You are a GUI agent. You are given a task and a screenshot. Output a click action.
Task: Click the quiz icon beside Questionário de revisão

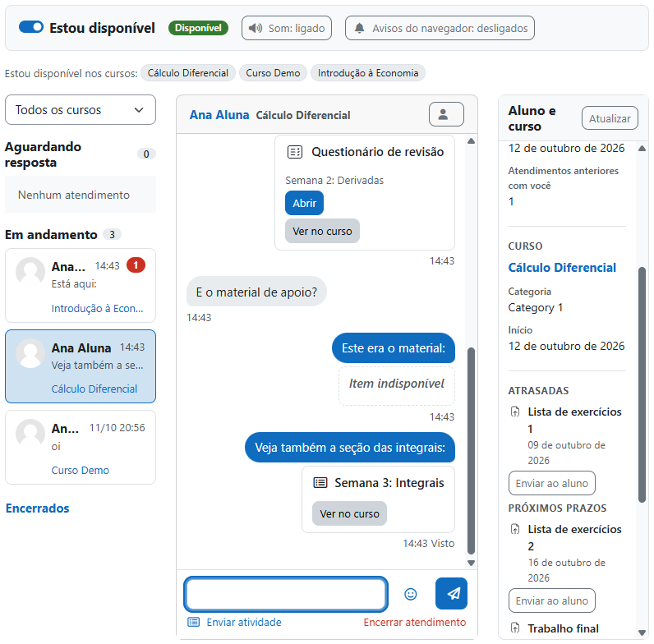tap(295, 152)
